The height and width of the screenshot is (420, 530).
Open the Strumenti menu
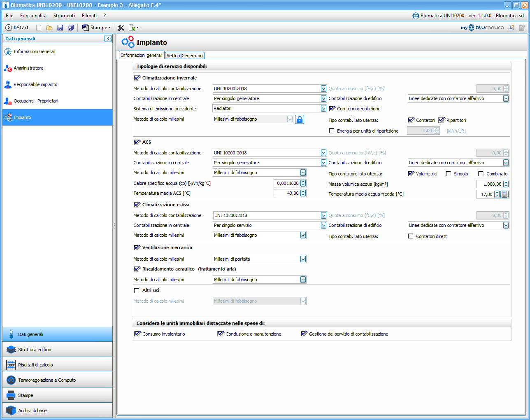coord(64,16)
